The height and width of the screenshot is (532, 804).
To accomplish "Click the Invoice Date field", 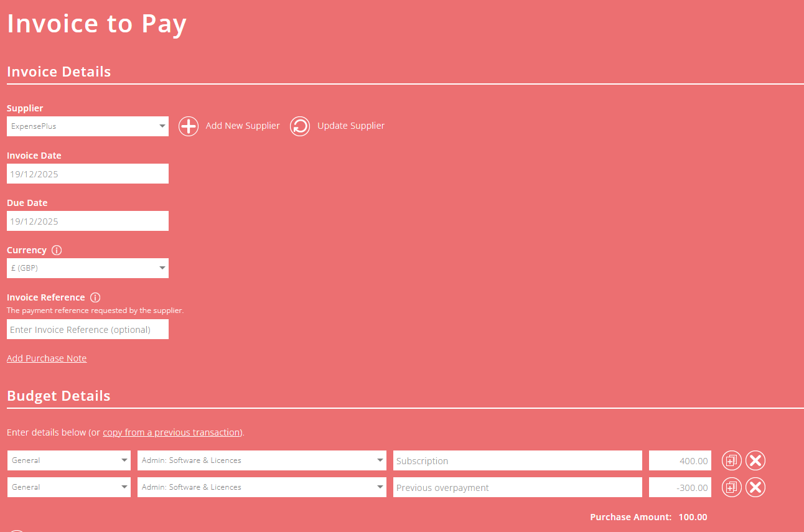I will pos(87,174).
